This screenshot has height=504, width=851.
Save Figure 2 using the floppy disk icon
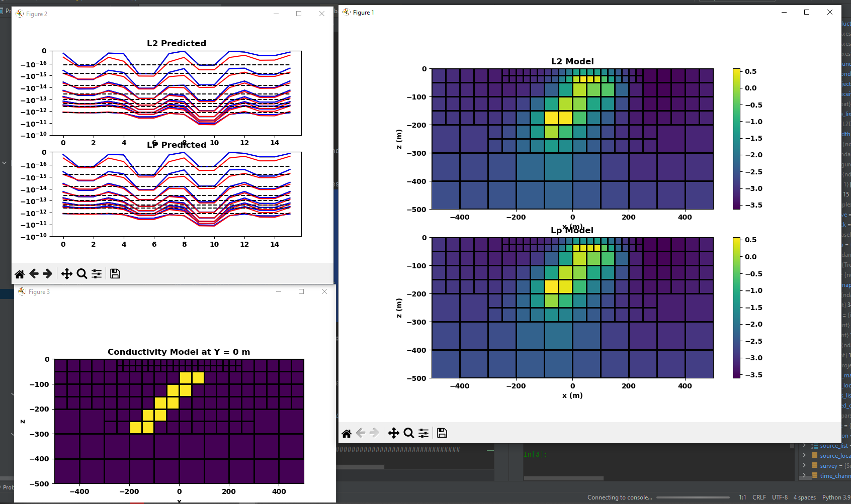pos(115,274)
